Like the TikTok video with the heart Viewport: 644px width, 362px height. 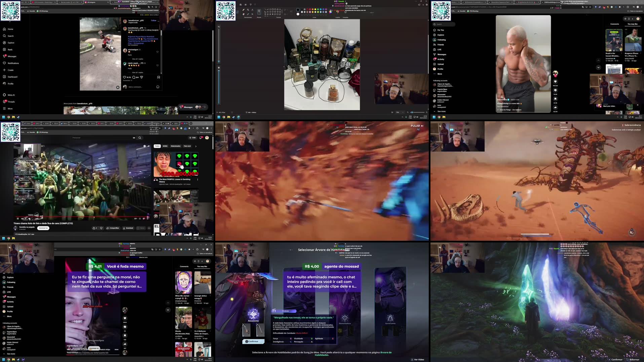coord(555,81)
